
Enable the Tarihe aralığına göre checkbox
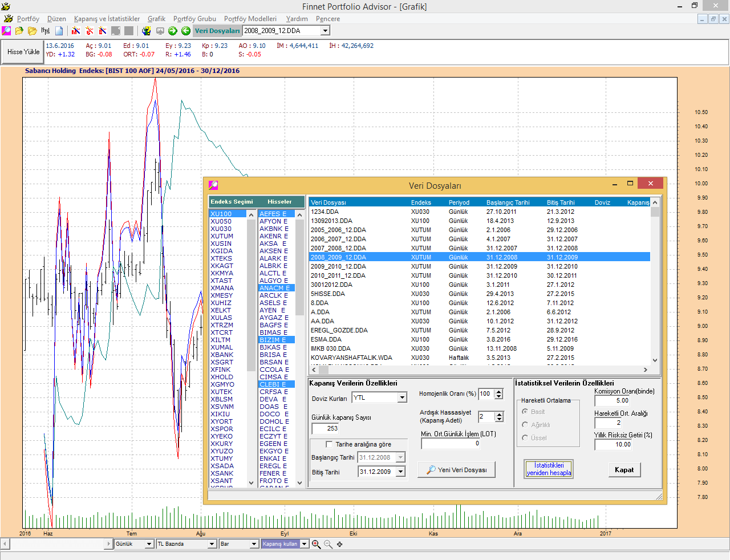pos(329,444)
